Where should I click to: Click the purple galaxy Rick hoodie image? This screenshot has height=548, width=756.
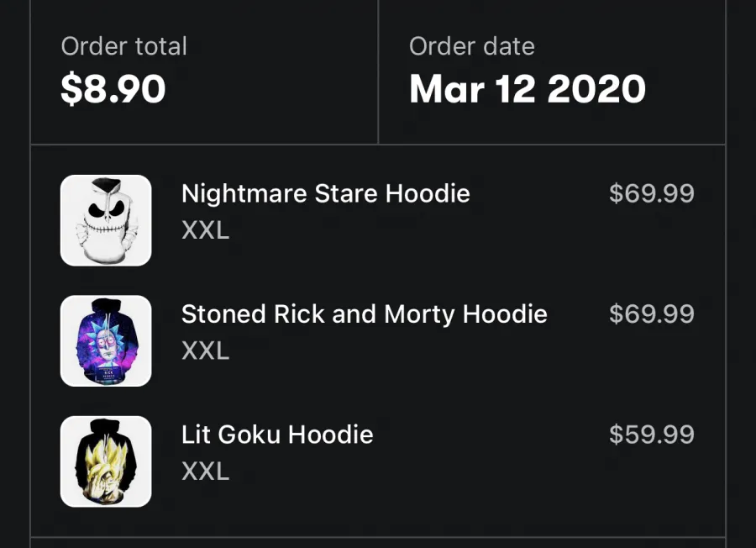[106, 341]
